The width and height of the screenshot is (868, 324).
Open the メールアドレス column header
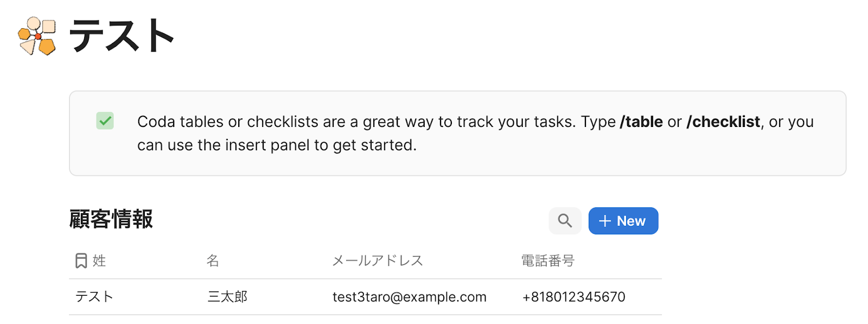coord(378,261)
